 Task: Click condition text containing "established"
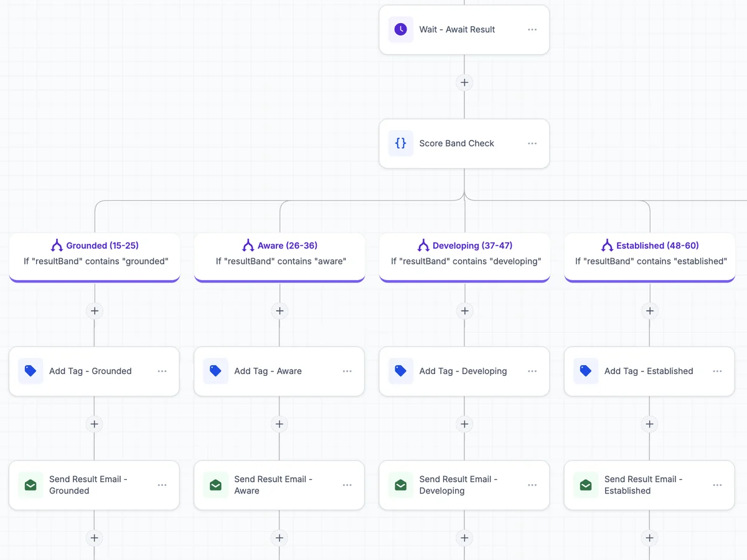point(651,261)
